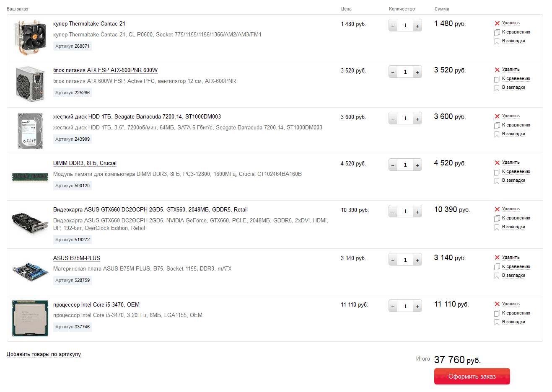552x392 pixels.
Task: Delete the Thermaltake Contac 21 cooler
Action: click(510, 23)
